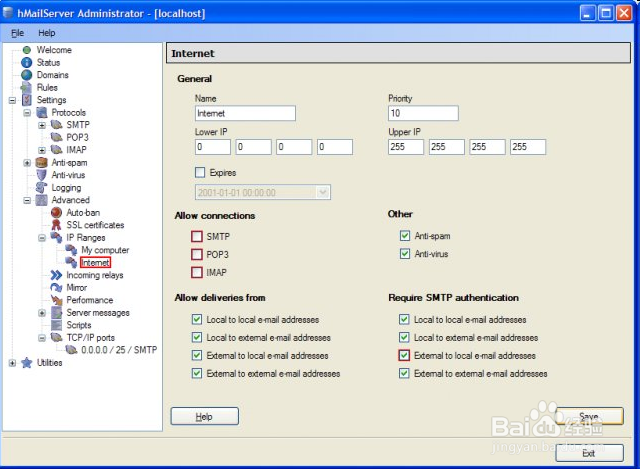Viewport: 640px width, 469px height.
Task: Toggle authentication for External to local
Action: click(404, 355)
